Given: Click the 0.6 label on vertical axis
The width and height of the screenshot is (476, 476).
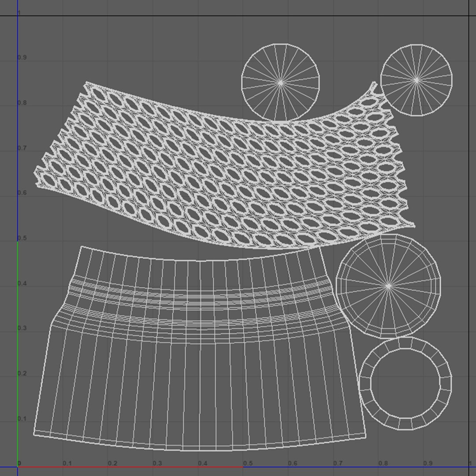Looking at the screenshot, I should pos(22,193).
